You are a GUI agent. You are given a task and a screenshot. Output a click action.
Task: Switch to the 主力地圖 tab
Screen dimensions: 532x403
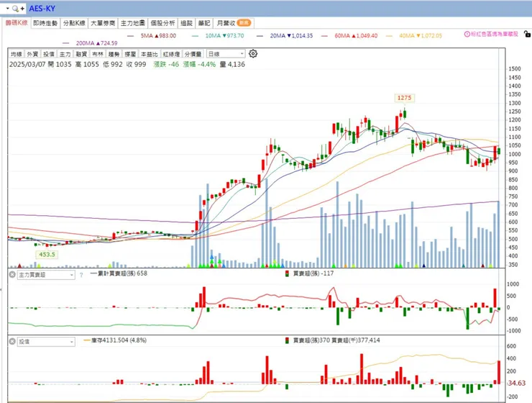tap(133, 23)
